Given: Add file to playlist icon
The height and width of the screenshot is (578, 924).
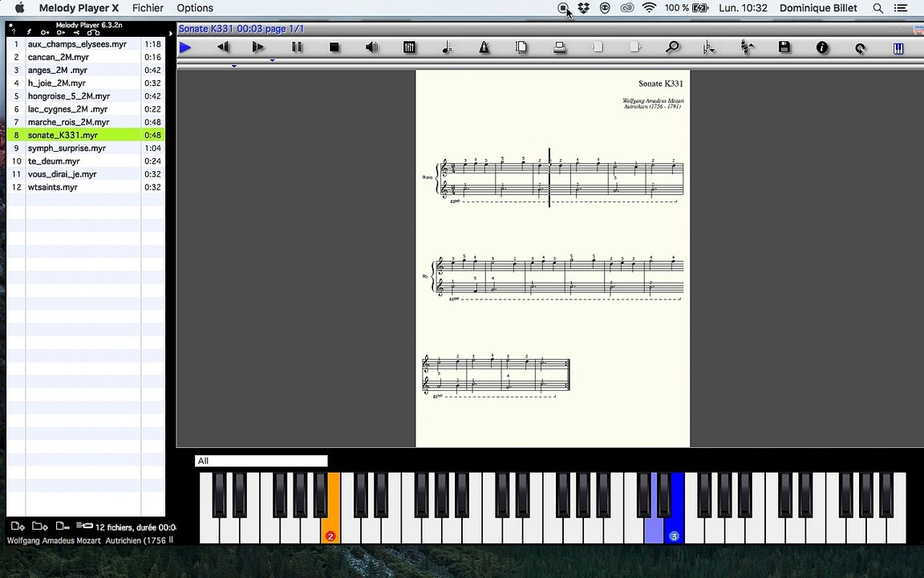Looking at the screenshot, I should click(x=18, y=526).
